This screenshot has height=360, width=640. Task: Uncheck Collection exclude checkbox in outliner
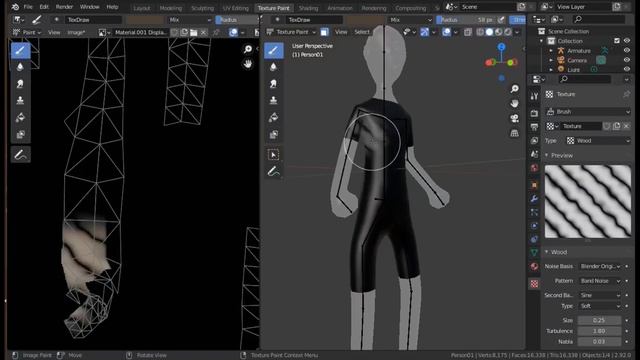click(x=617, y=41)
